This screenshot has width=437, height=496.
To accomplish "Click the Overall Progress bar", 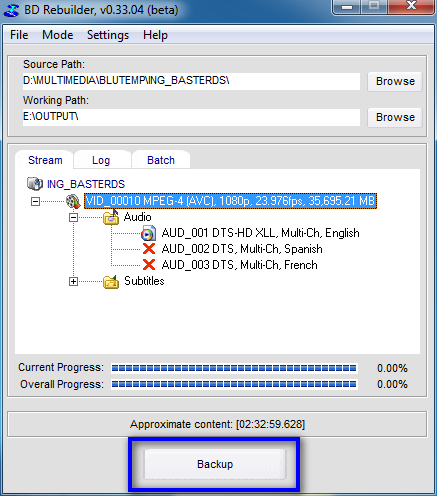I will (x=234, y=384).
